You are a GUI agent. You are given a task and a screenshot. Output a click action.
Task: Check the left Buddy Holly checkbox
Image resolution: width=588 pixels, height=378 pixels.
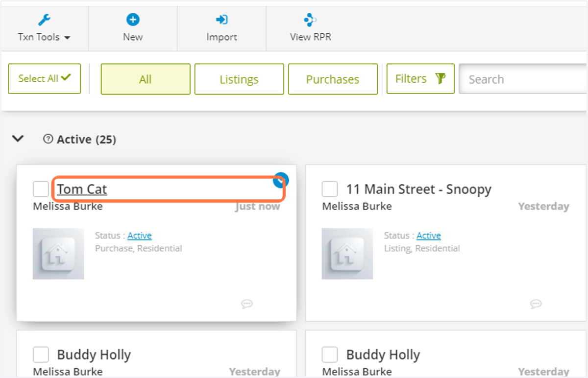(x=41, y=354)
